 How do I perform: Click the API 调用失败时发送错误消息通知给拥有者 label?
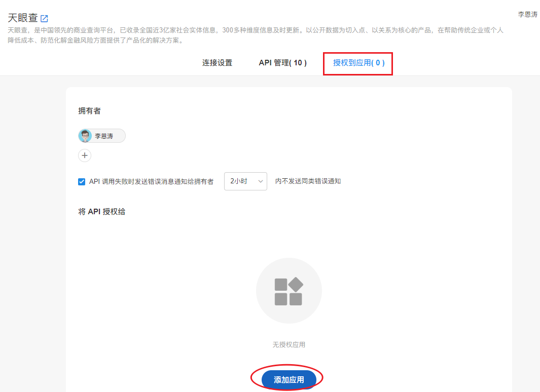point(151,181)
